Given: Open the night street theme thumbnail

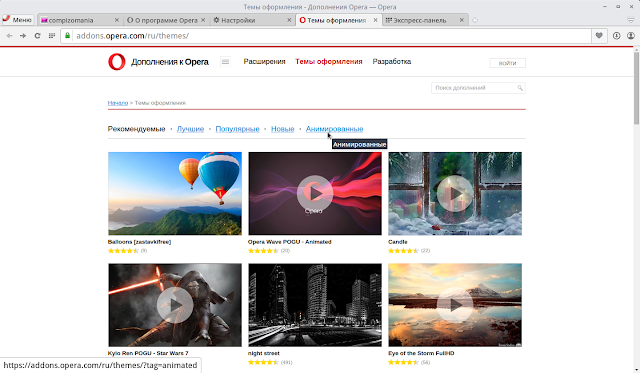Looking at the screenshot, I should point(315,305).
